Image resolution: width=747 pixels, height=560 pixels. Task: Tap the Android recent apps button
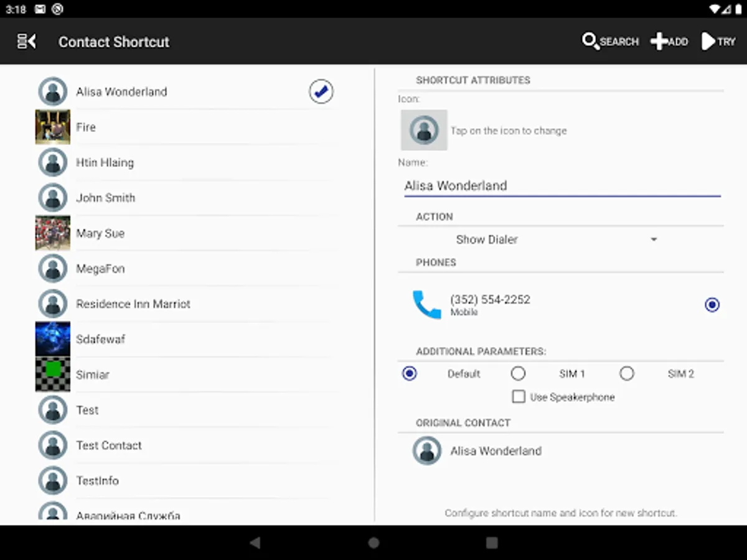point(492,543)
